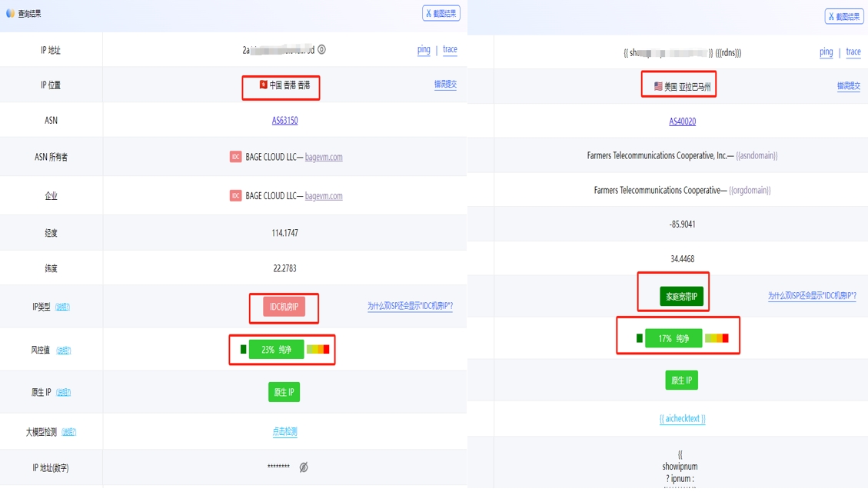Start AI detection via the 点击检测 link
The height and width of the screenshot is (492, 868).
coord(284,431)
